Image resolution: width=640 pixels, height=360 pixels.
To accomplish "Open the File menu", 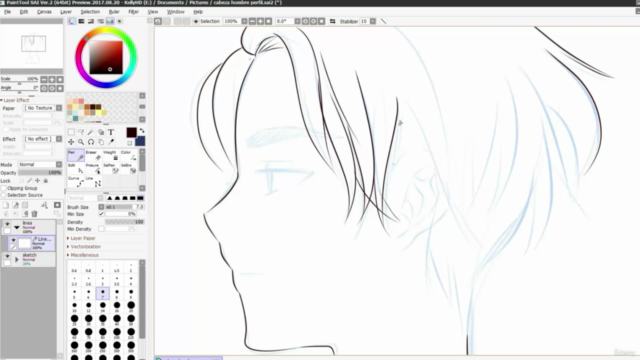I will tap(7, 12).
